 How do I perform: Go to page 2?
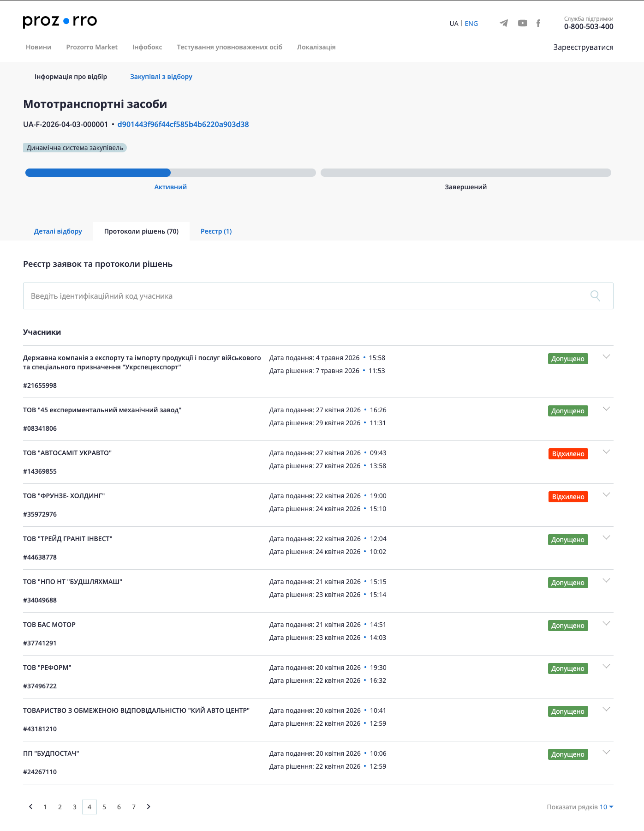point(60,807)
